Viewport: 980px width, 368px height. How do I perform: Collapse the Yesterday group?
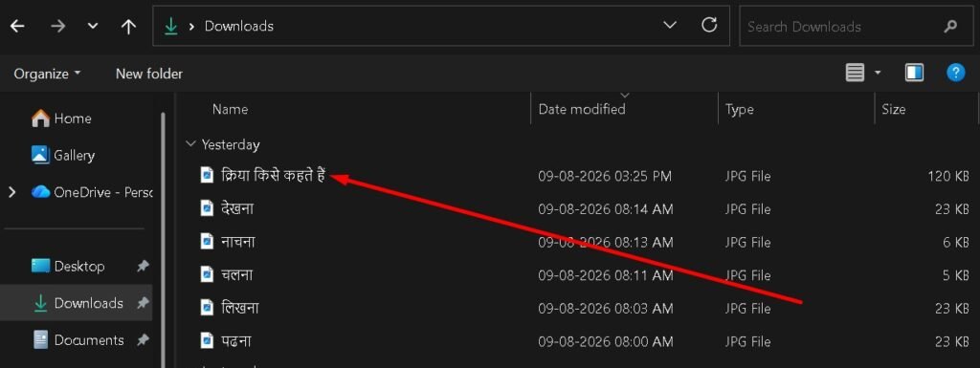click(x=190, y=144)
